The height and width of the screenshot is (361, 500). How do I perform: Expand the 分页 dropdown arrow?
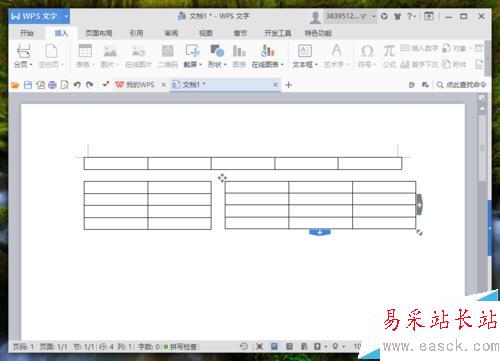(x=31, y=65)
